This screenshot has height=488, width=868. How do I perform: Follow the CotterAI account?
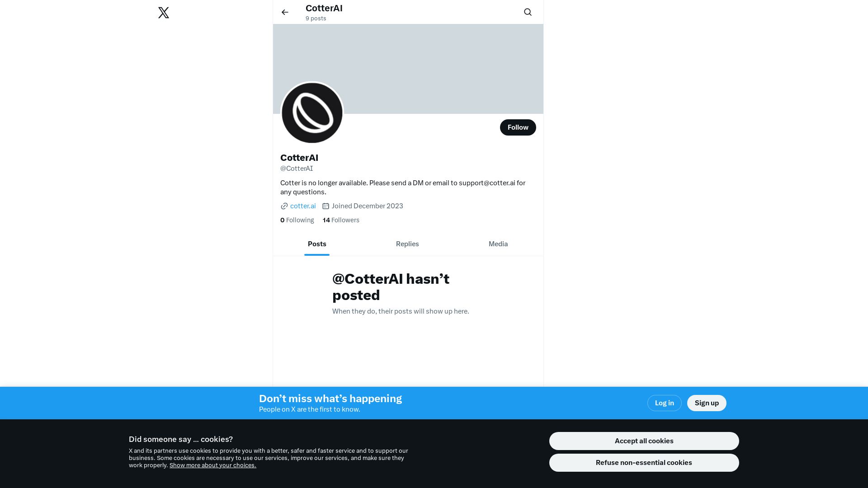pyautogui.click(x=518, y=127)
